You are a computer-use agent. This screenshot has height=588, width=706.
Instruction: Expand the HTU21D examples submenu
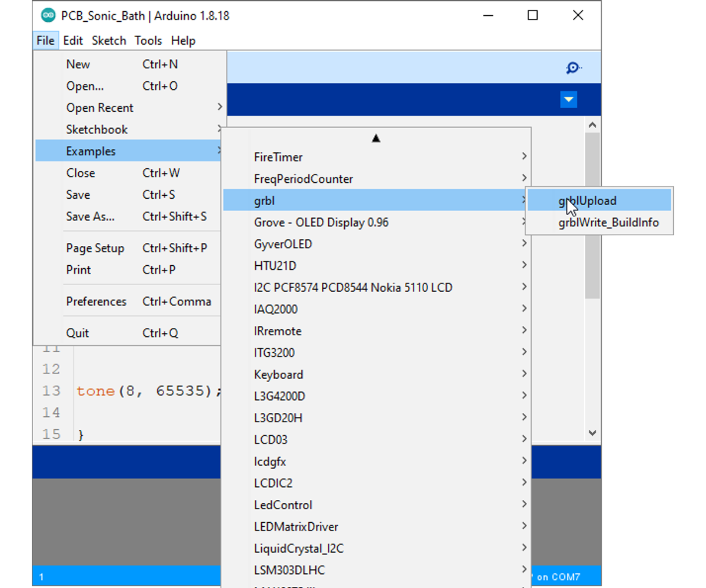coord(377,266)
